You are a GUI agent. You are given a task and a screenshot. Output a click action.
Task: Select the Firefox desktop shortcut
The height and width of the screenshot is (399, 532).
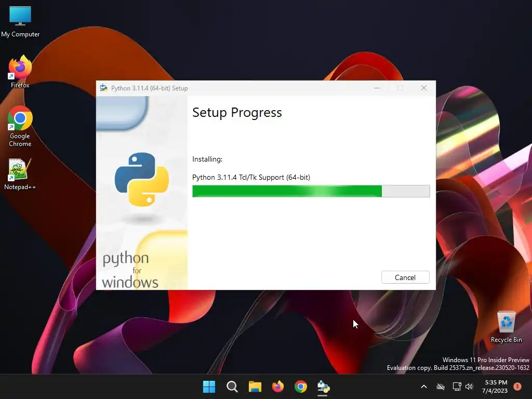coord(20,72)
